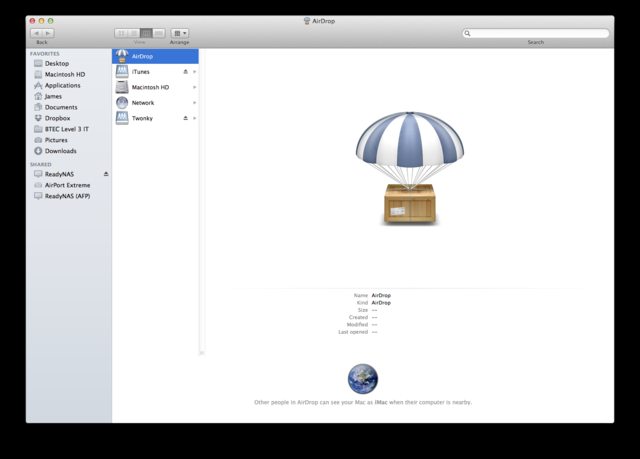640x459 pixels.
Task: Click the Dropbox icon in the sidebar
Action: (38, 118)
